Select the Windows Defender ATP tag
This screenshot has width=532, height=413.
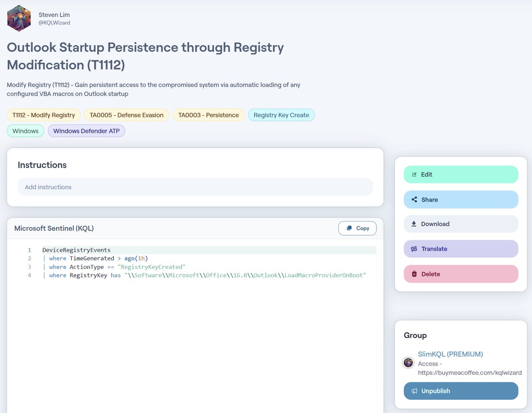point(86,131)
